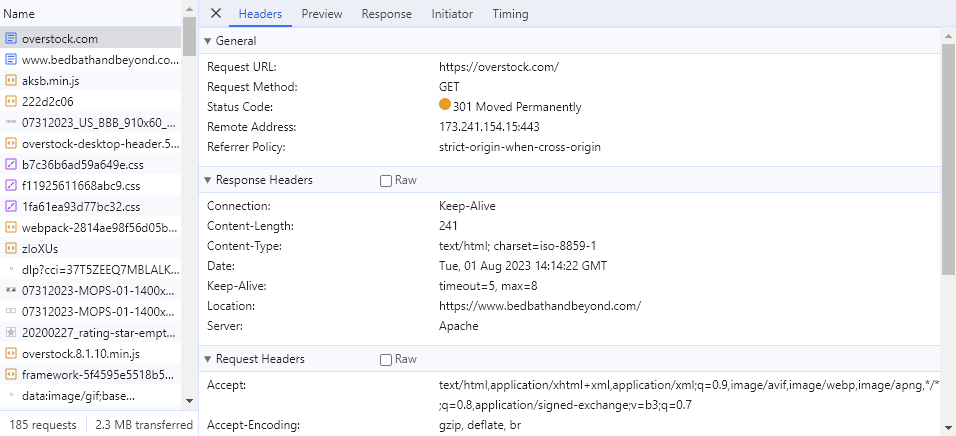Select the b7c36b6ad59a649e.css request
956x436 pixels.
91,165
